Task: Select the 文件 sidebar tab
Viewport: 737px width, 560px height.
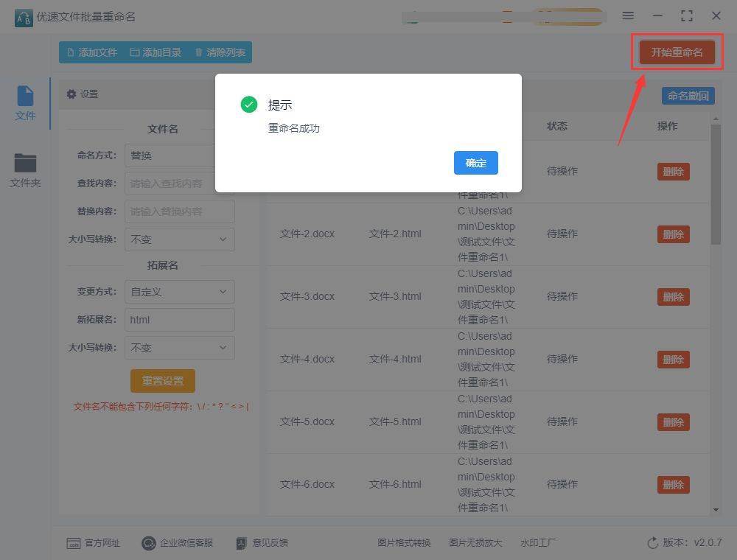Action: [24, 101]
